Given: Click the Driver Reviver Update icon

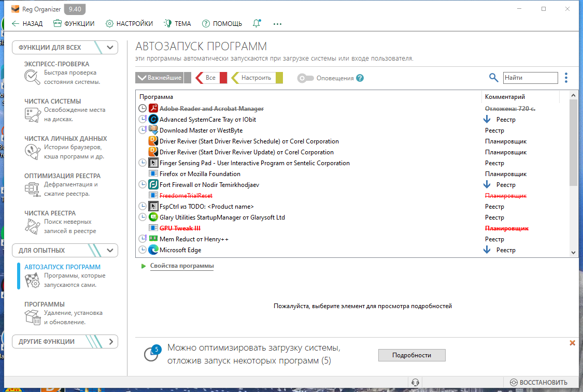Looking at the screenshot, I should click(x=153, y=152).
